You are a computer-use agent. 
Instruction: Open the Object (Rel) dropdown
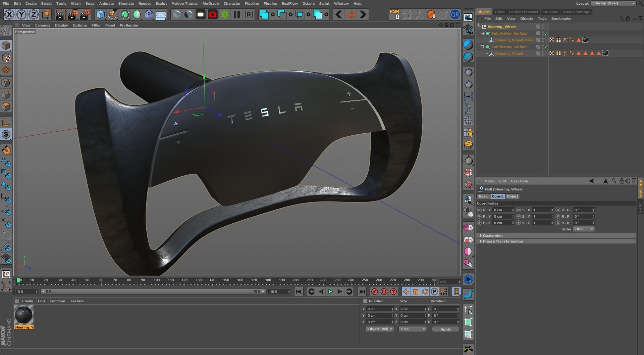click(x=380, y=329)
